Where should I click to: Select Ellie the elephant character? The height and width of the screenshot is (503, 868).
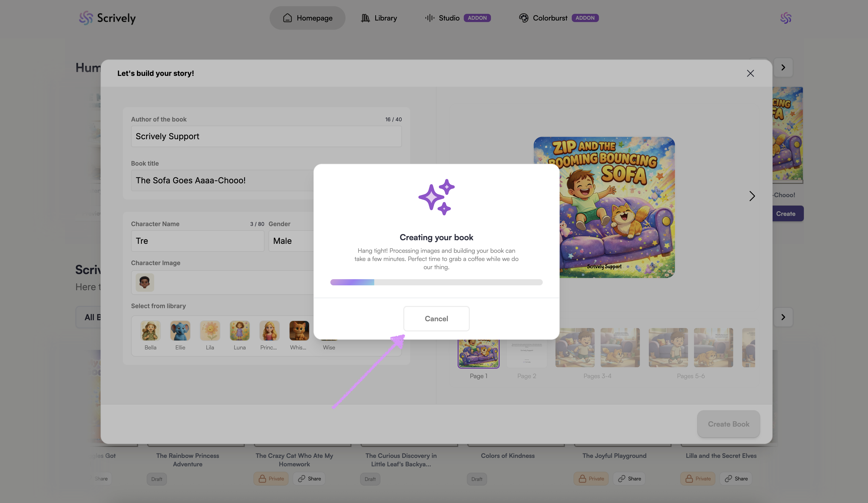coord(180,331)
